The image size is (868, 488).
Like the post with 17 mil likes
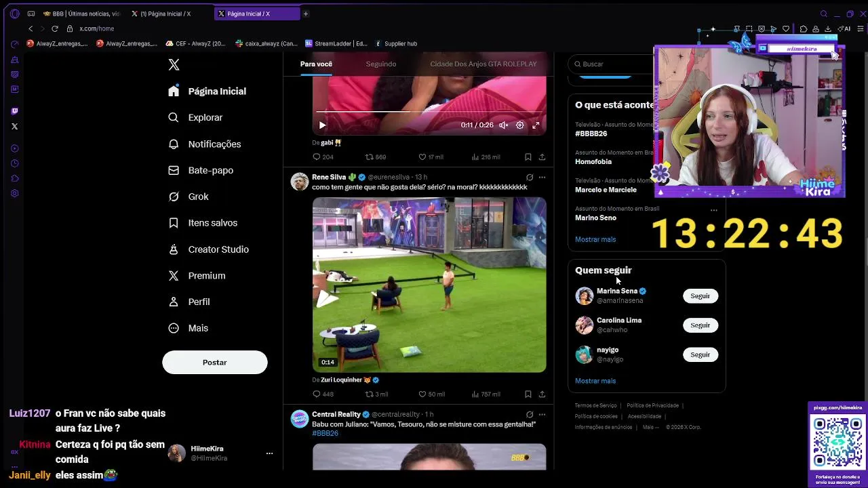click(431, 157)
